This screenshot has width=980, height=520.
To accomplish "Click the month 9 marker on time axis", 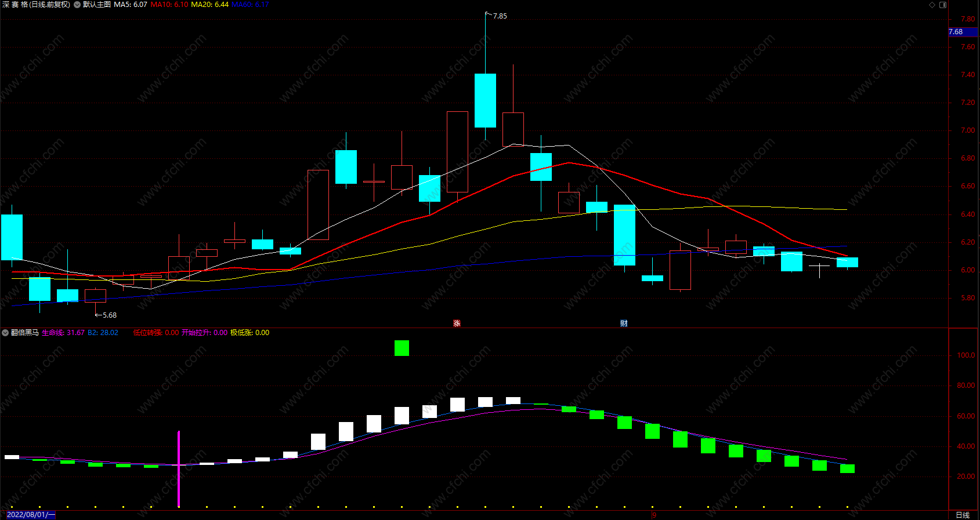I will click(654, 515).
